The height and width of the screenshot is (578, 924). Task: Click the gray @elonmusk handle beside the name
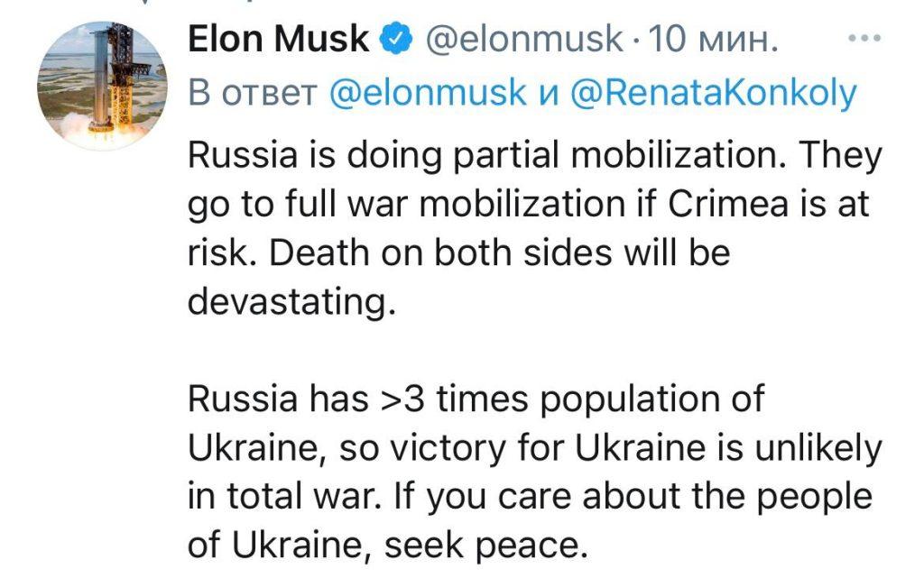pyautogui.click(x=524, y=40)
